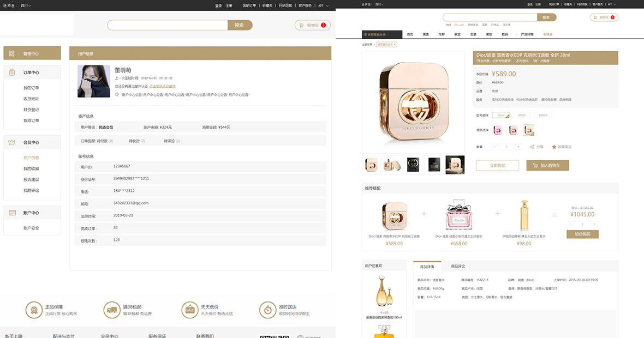The width and height of the screenshot is (644, 338).
Task: Click the product page search input field
Action: point(491,17)
